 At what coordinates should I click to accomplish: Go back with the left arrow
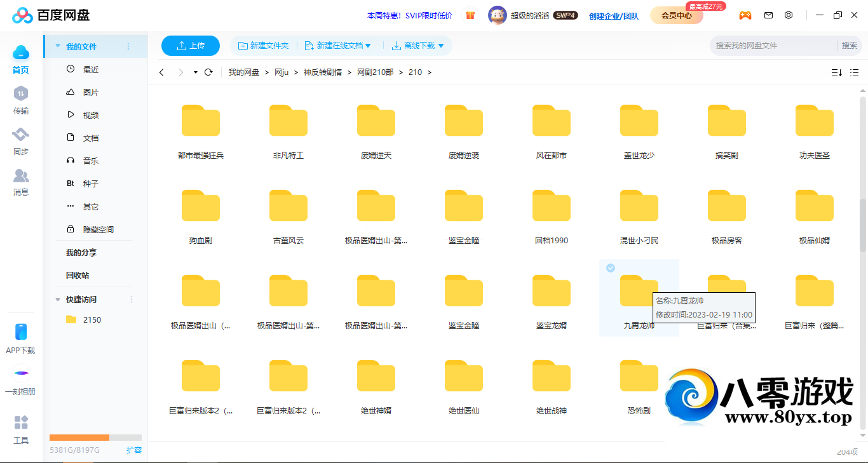[x=162, y=72]
